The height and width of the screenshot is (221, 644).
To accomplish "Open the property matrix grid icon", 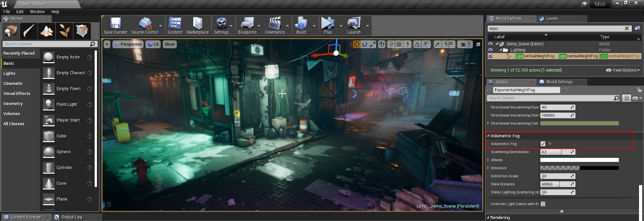I will coord(626,98).
